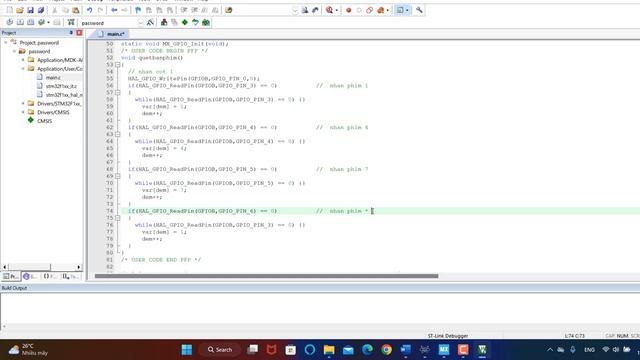Image resolution: width=640 pixels, height=360 pixels.
Task: Collapse code fold at line 69
Action: click(x=118, y=176)
